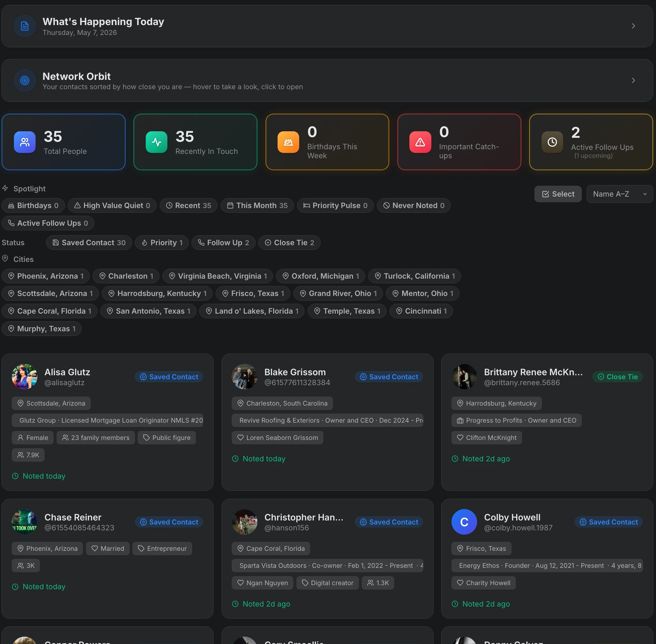Click the Glutz Group Licensed Mortgage chip

pyautogui.click(x=107, y=420)
